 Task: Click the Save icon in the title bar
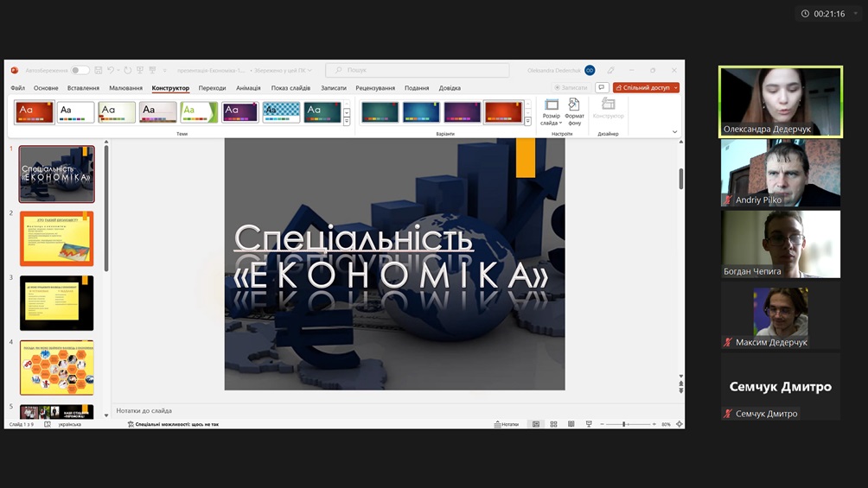click(x=99, y=70)
